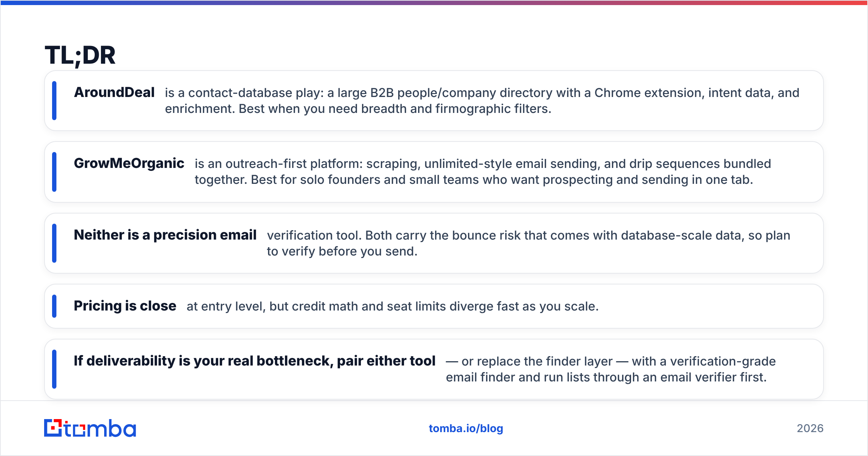Screen dimensions: 868x456
Task: Click the blue accent bar on AroundDeal card
Action: (x=54, y=101)
